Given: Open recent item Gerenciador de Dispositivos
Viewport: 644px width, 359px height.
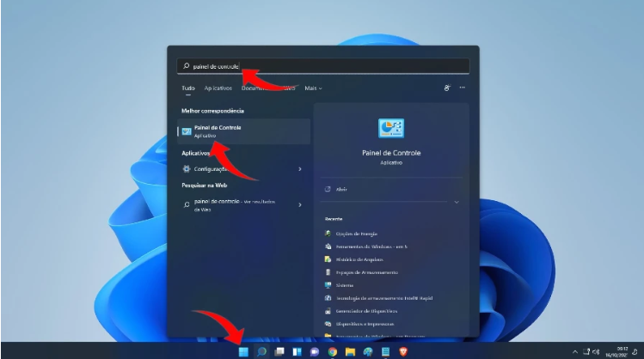Looking at the screenshot, I should (x=366, y=311).
